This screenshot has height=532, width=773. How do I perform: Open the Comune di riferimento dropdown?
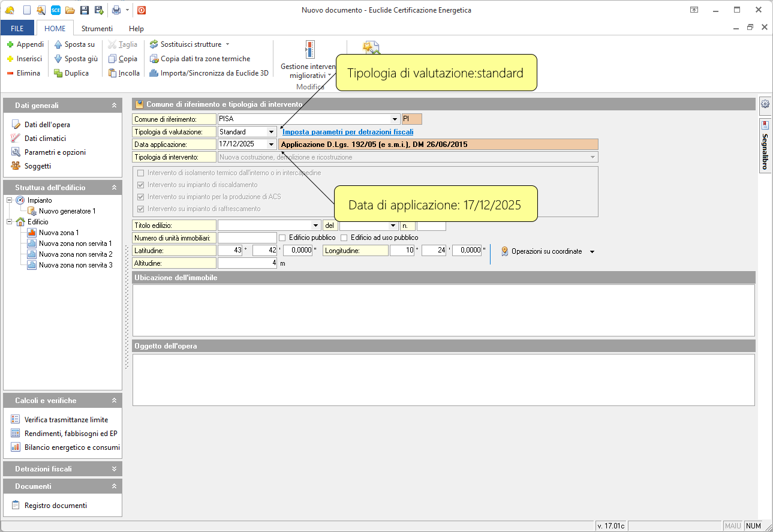click(x=395, y=119)
